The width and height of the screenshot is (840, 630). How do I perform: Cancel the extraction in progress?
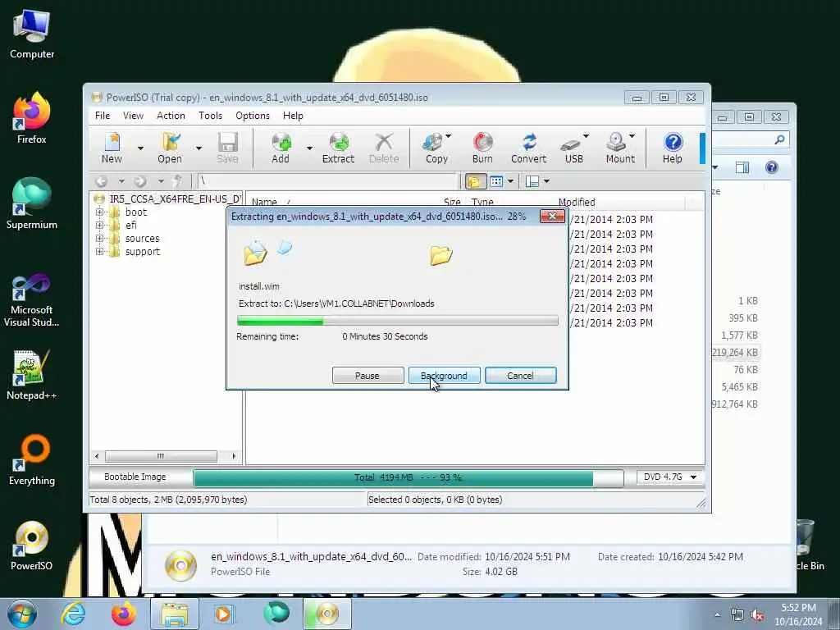click(520, 376)
